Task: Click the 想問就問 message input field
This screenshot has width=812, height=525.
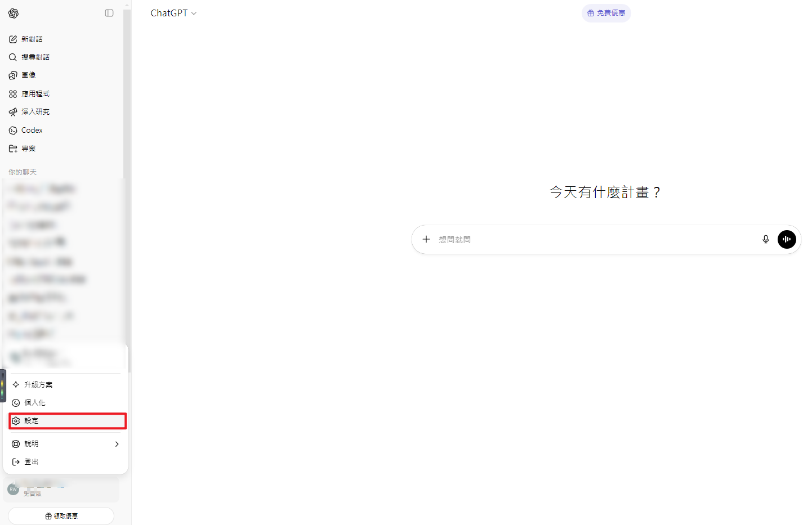Action: tap(591, 240)
